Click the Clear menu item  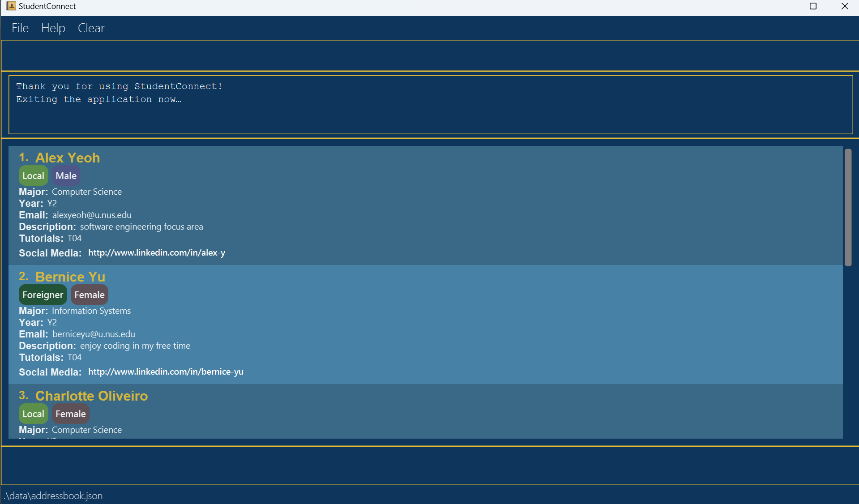click(x=91, y=28)
